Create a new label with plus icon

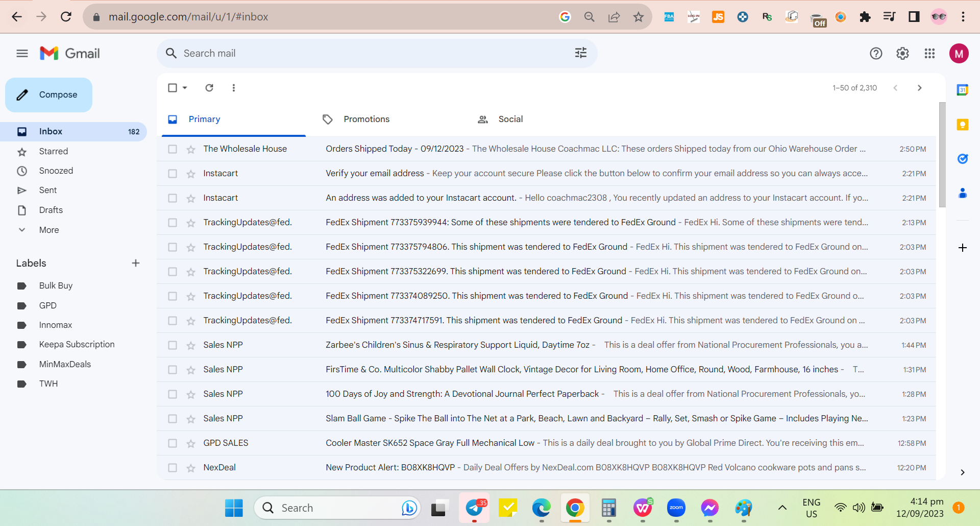pyautogui.click(x=136, y=263)
